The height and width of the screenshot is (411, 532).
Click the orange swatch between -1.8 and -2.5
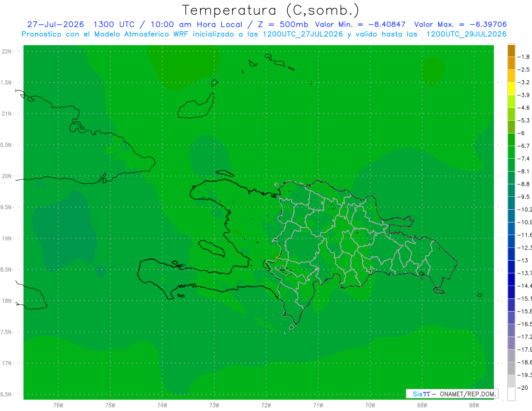point(511,63)
